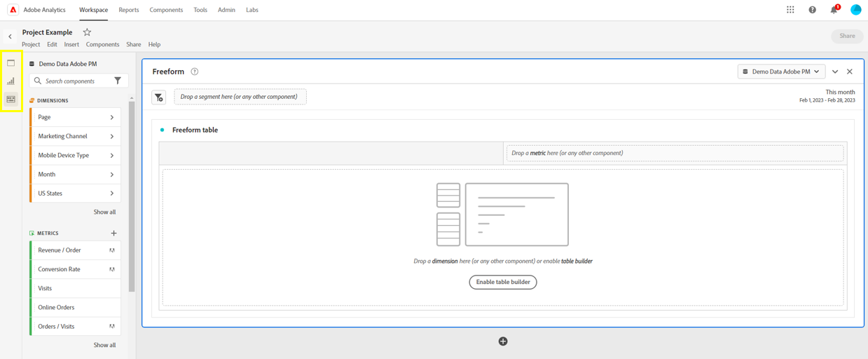The height and width of the screenshot is (359, 868).
Task: Expand the US States chevron
Action: click(x=112, y=193)
